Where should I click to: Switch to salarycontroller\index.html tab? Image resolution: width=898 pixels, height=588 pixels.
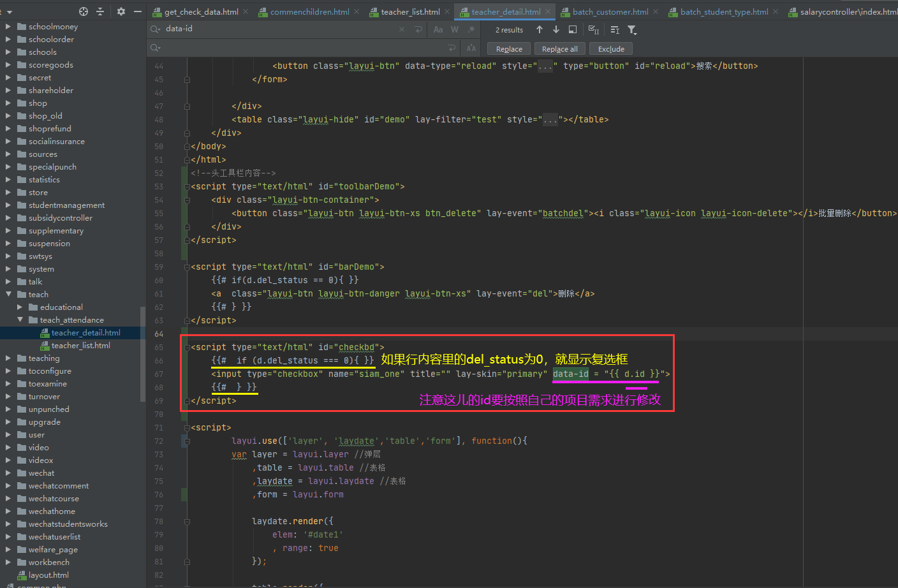click(x=843, y=11)
